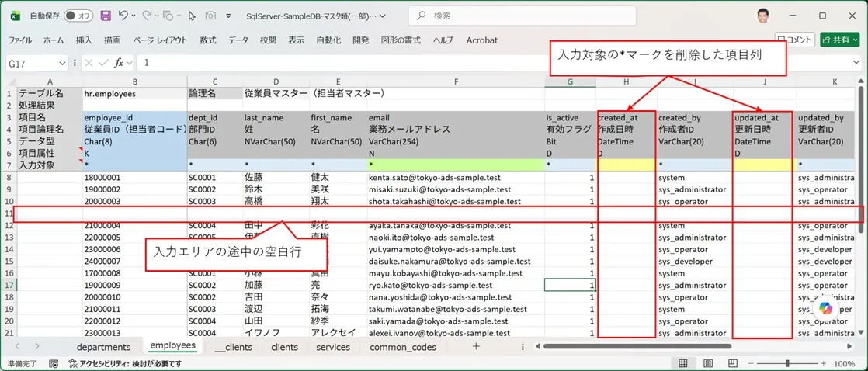Open the 挿入 ribbon tab
Image resolution: width=868 pixels, height=371 pixels.
(84, 40)
